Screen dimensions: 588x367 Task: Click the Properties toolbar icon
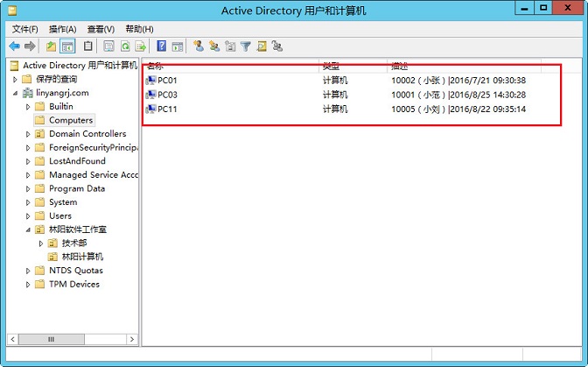coord(109,46)
